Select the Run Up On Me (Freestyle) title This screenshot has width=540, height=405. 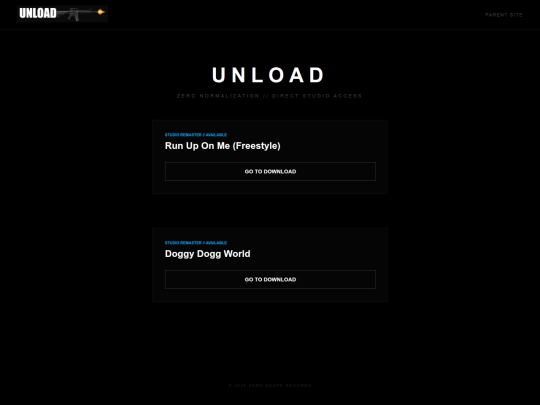pos(222,146)
